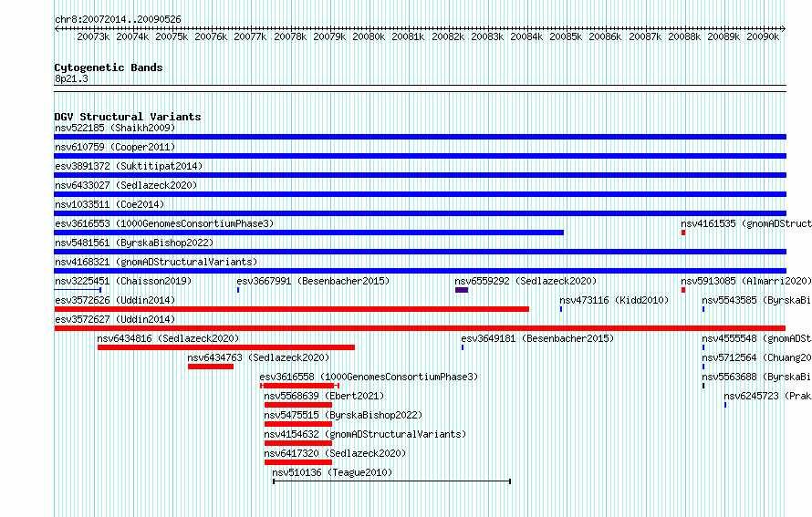Select blue bar of nsv610759
This screenshot has width=812, height=517.
point(420,156)
